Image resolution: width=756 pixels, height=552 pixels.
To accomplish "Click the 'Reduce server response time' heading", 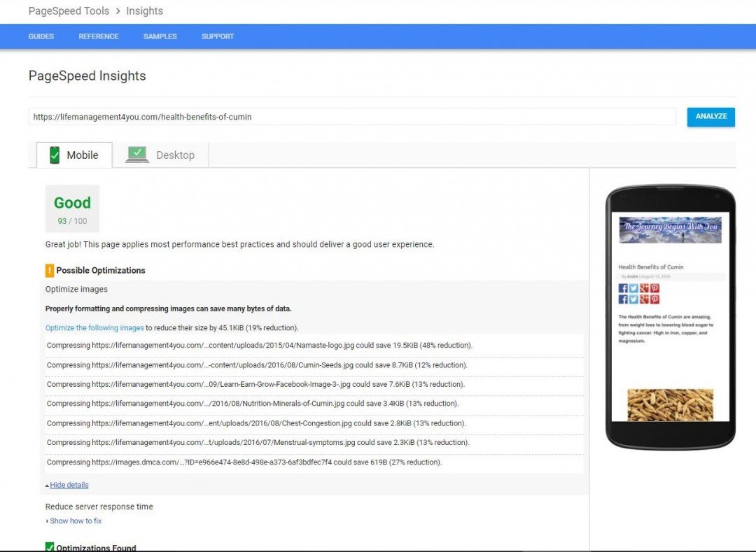I will click(x=99, y=507).
